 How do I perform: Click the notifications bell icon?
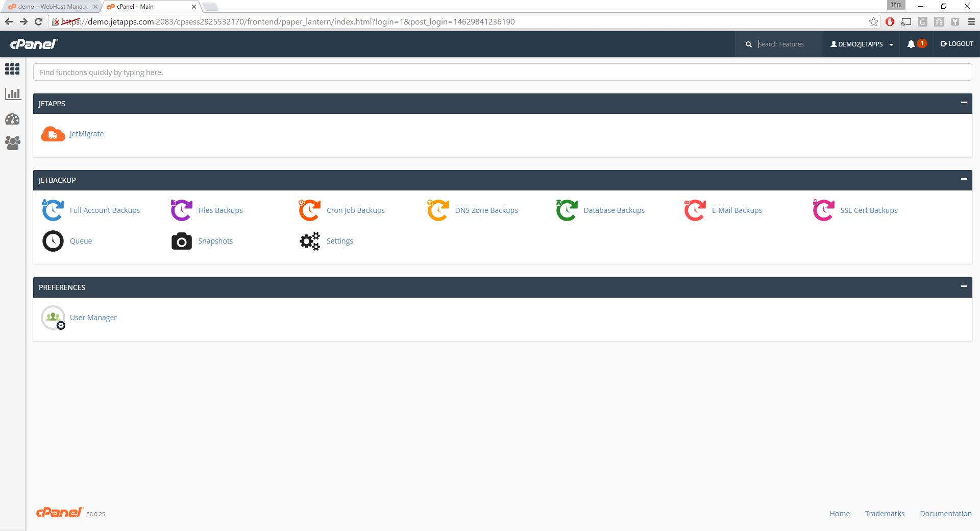tap(911, 44)
